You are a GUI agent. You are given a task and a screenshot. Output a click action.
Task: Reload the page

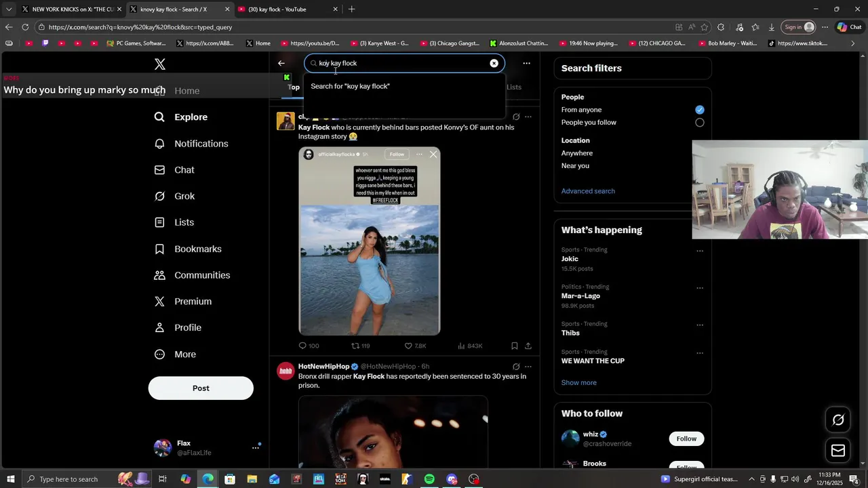25,27
